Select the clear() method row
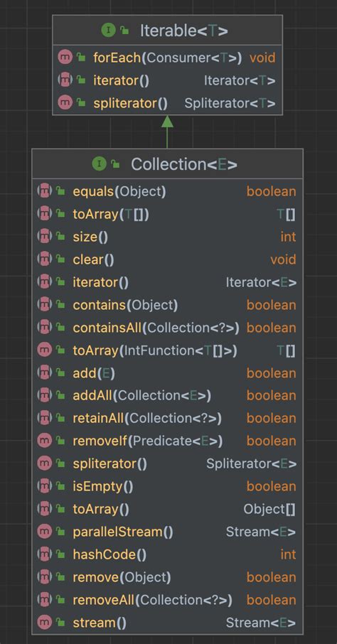The width and height of the screenshot is (337, 644). pyautogui.click(x=167, y=259)
